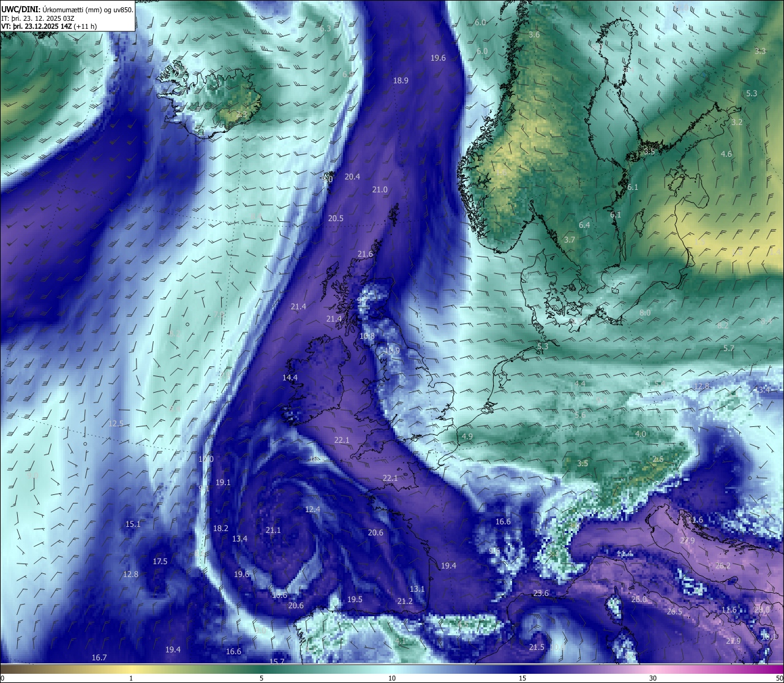This screenshot has height=683, width=784.
Task: Click the map value '26.2'
Action: click(723, 566)
